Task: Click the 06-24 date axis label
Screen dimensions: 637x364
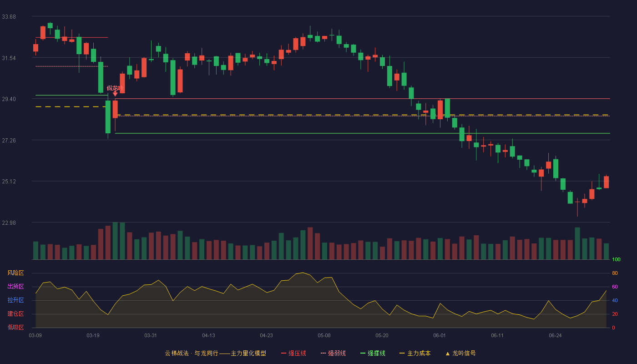Action: pyautogui.click(x=555, y=335)
